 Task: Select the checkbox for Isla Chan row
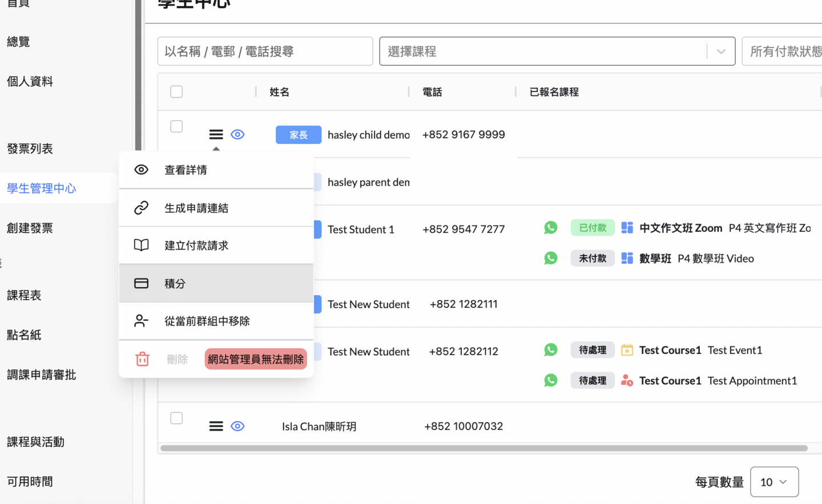tap(176, 418)
